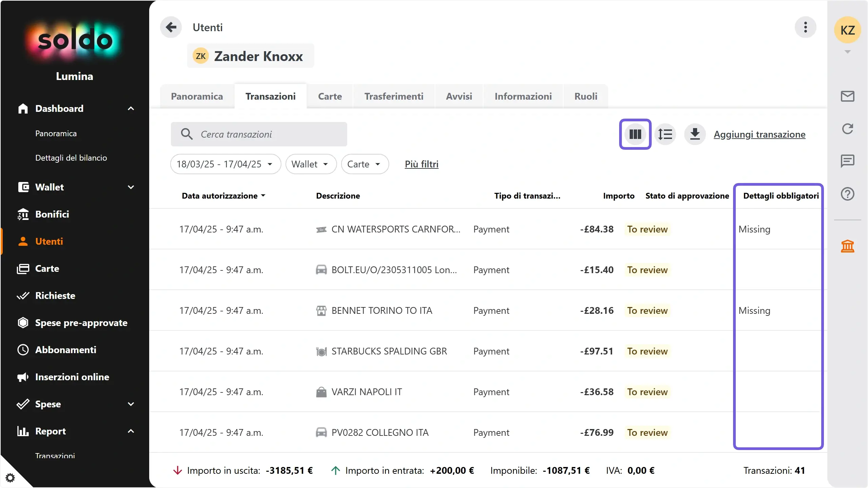Image resolution: width=868 pixels, height=488 pixels.
Task: Sort by Data autorizzazione column
Action: tap(223, 196)
